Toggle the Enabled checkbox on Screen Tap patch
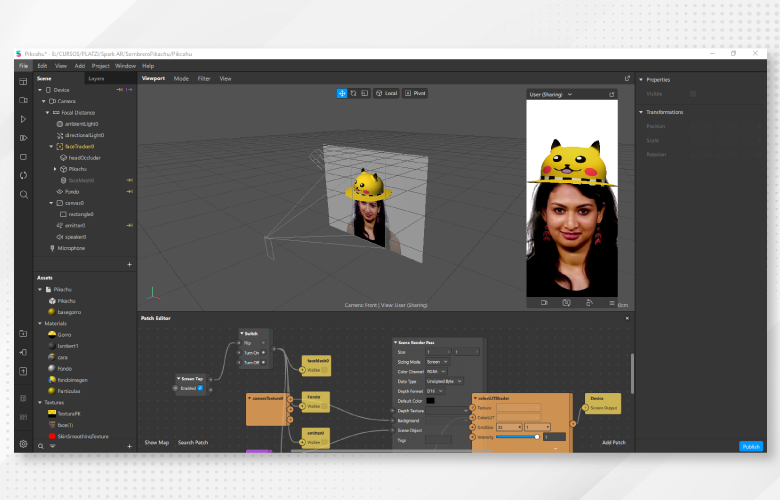Screen dimensions: 780x500 coord(200,388)
